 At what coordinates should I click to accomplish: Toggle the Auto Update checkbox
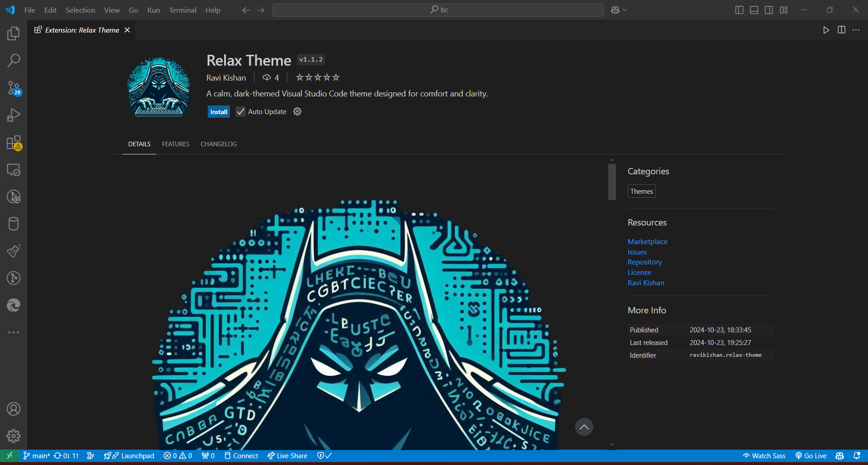[241, 112]
